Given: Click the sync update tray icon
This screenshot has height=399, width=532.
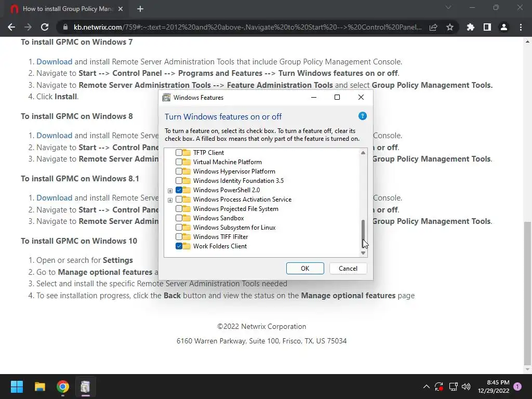Looking at the screenshot, I should point(438,387).
